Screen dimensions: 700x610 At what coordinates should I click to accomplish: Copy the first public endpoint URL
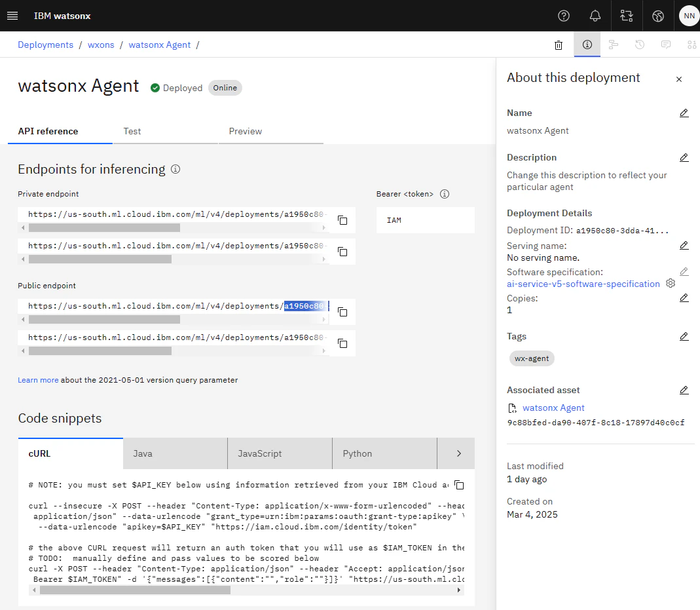(342, 312)
